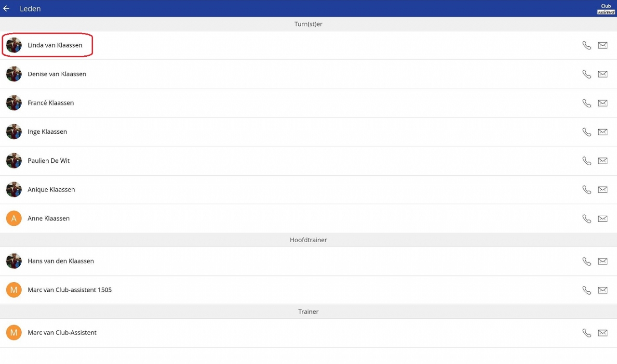Select member name Denise van Klaassen

pos(57,74)
